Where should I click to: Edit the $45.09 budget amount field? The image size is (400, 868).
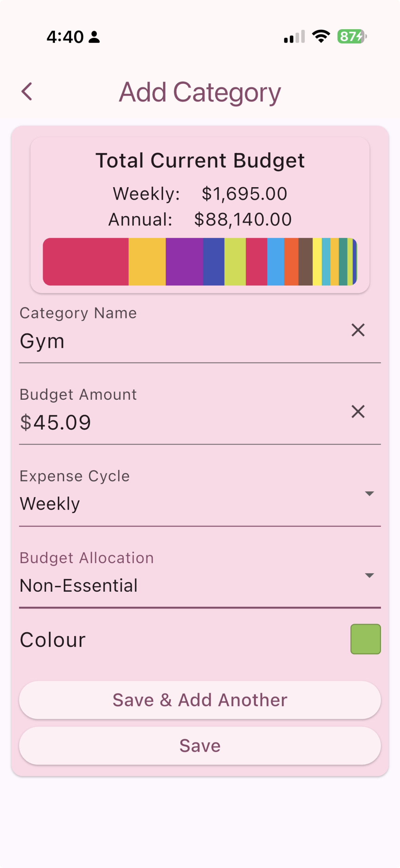pos(183,422)
